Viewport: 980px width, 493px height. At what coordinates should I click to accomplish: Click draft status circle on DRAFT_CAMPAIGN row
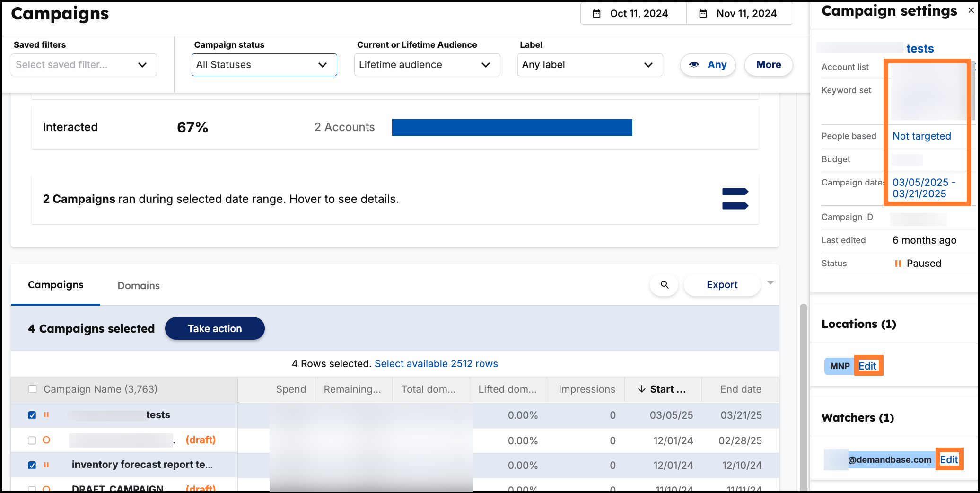click(x=46, y=489)
